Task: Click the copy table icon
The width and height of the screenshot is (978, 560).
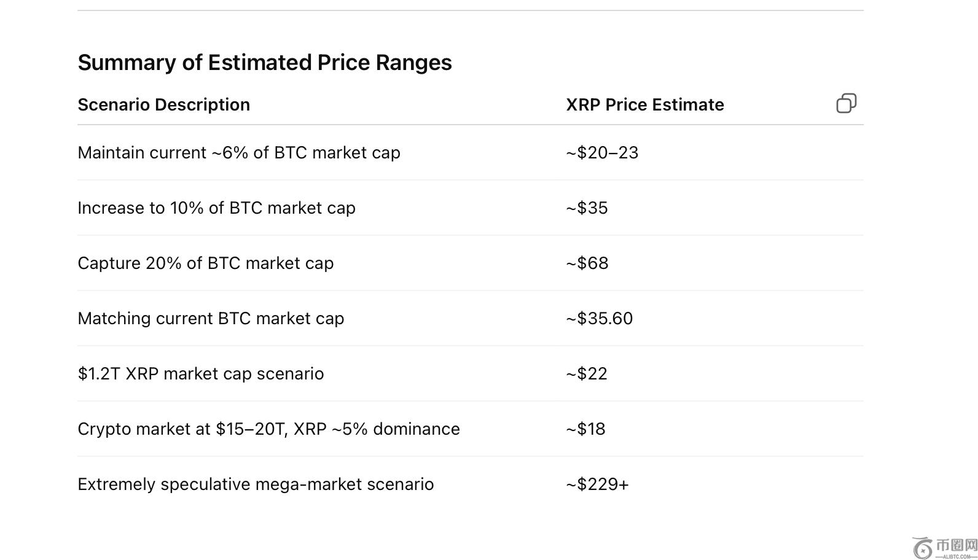Action: [x=846, y=103]
